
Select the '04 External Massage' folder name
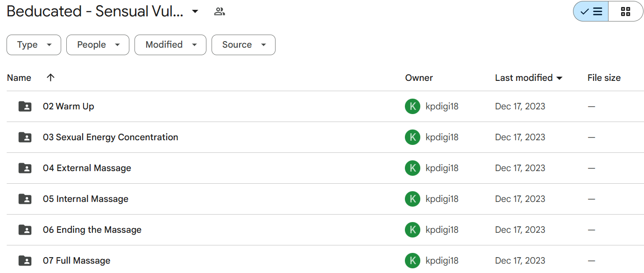[x=87, y=168]
